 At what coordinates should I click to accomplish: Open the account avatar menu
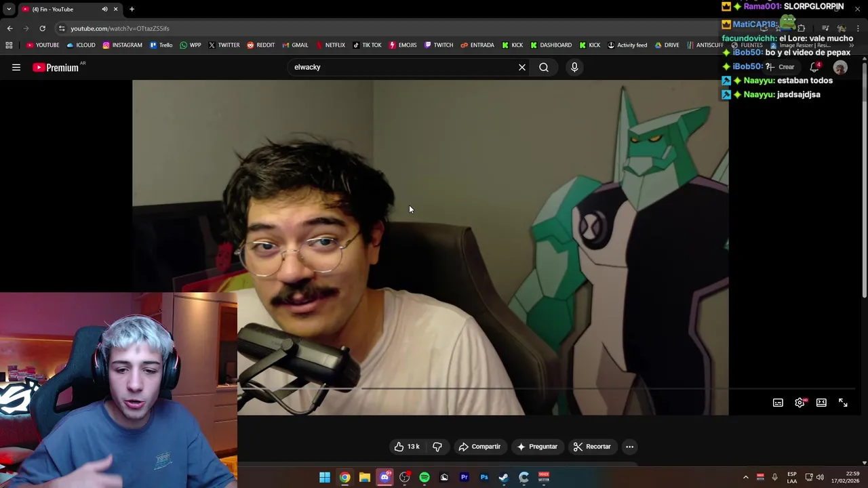(x=840, y=67)
